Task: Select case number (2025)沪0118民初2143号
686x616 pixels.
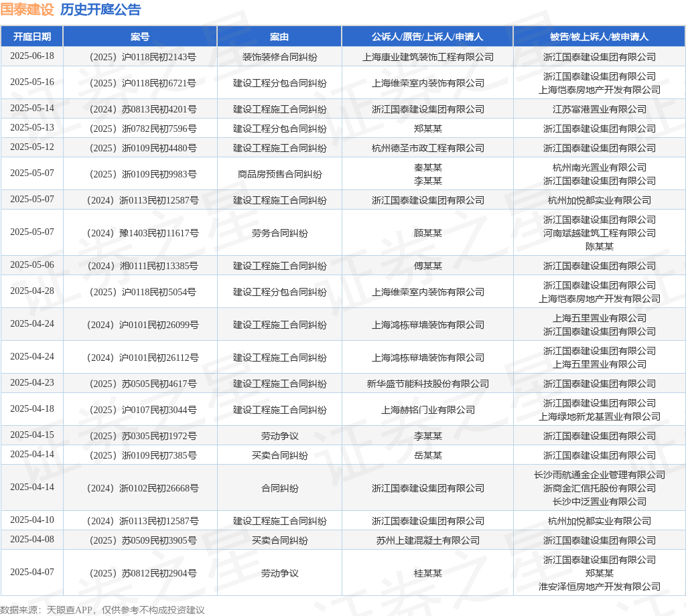Action: coord(143,57)
